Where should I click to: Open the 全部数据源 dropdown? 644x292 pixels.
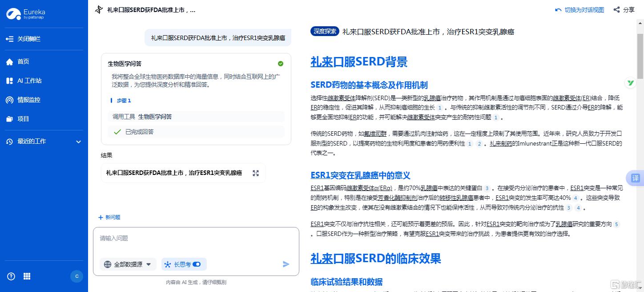point(128,264)
